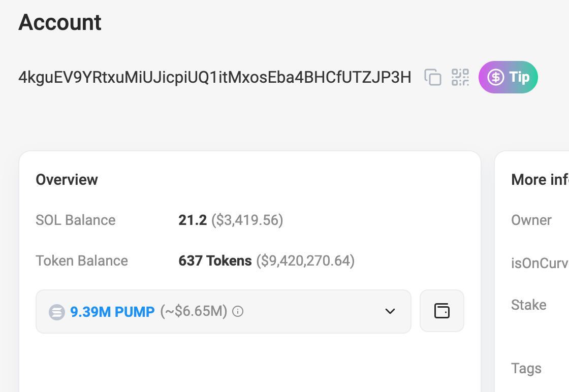
Task: Click the Tags label
Action: [526, 369]
